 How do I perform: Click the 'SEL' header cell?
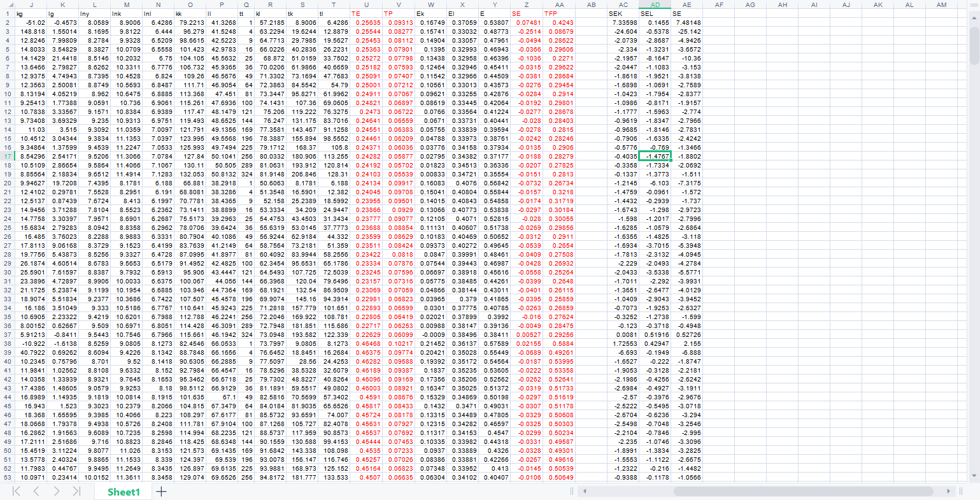pyautogui.click(x=655, y=13)
